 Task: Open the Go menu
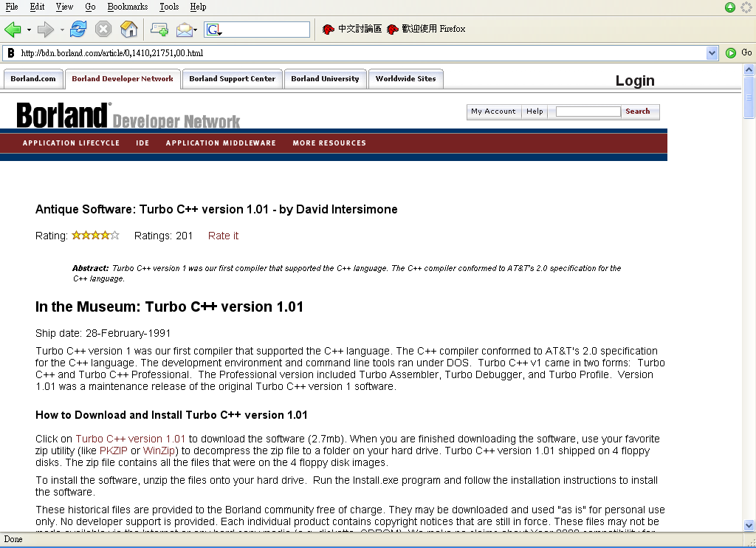[90, 7]
